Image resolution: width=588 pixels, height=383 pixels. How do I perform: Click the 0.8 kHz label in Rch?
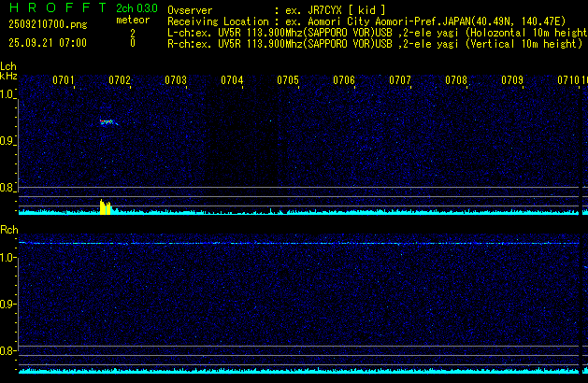[x=7, y=351]
